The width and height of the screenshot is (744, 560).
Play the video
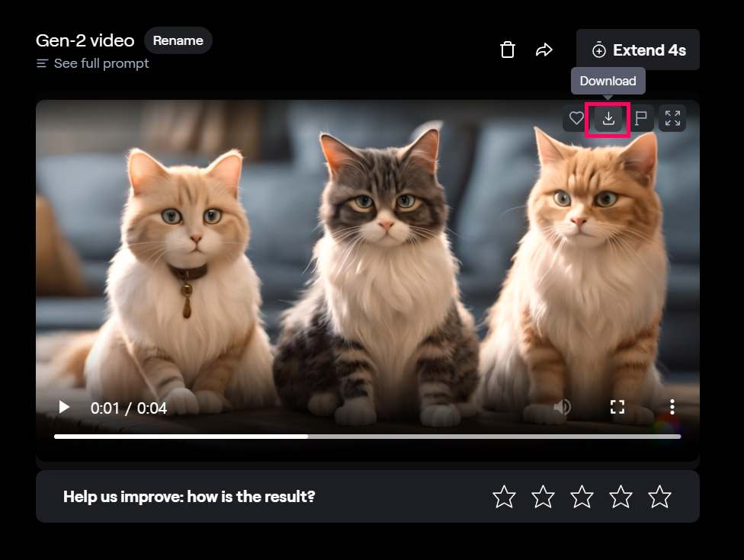64,408
